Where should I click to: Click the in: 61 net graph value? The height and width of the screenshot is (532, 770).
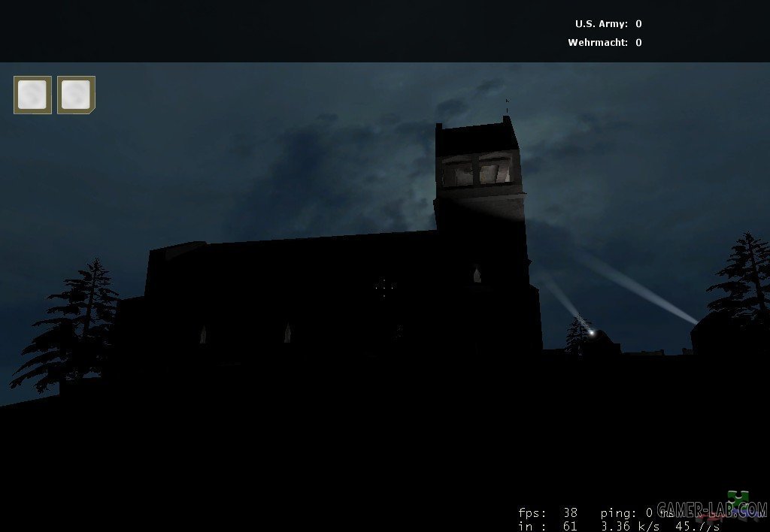click(548, 526)
